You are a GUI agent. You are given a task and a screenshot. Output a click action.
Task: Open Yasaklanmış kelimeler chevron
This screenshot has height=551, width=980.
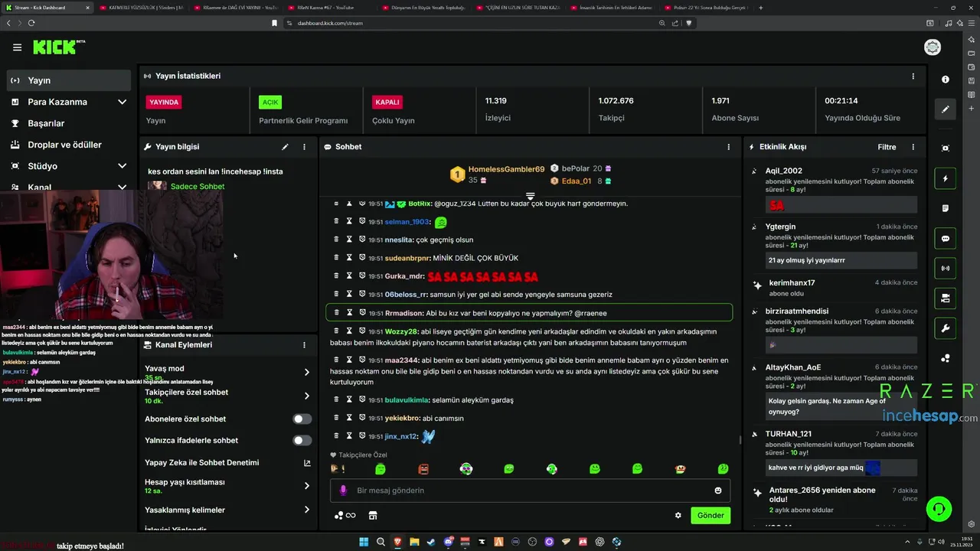click(307, 510)
